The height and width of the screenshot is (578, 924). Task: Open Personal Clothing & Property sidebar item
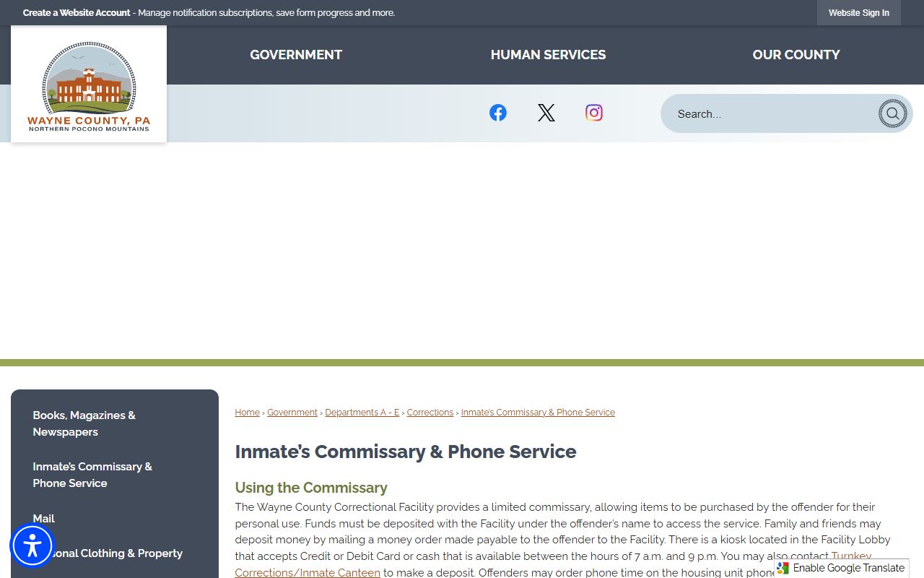click(115, 553)
